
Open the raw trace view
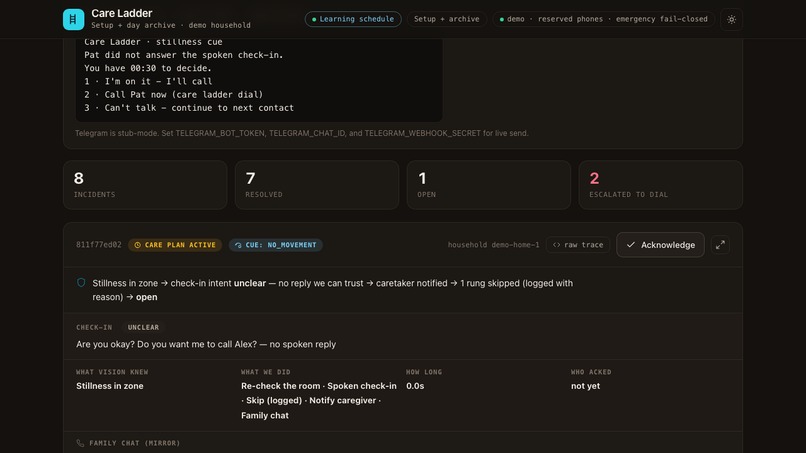[x=578, y=245]
